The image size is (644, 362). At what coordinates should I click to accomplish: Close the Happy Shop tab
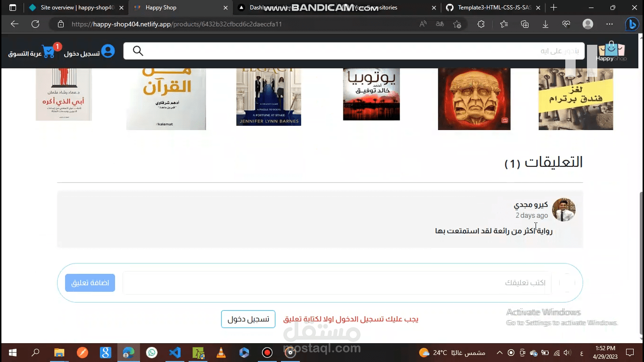(225, 8)
